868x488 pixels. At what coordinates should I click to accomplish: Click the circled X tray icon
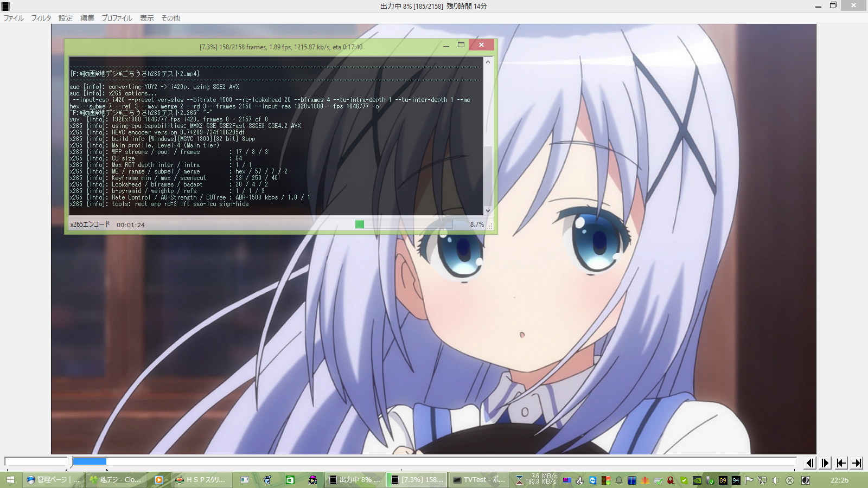point(790,480)
